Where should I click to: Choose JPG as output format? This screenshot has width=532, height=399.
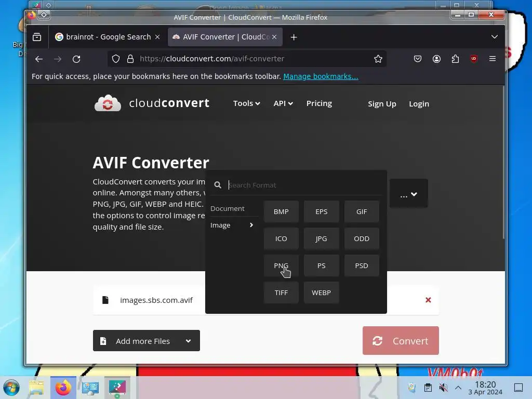point(321,238)
